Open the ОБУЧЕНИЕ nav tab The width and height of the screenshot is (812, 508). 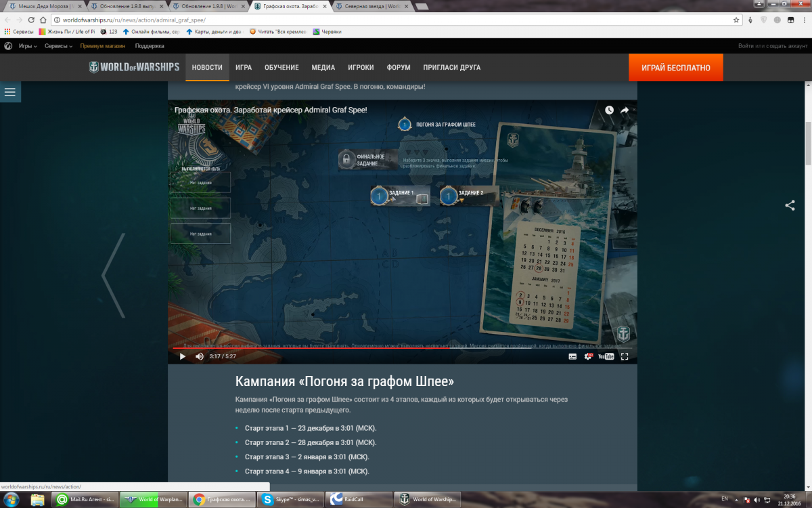tap(281, 68)
